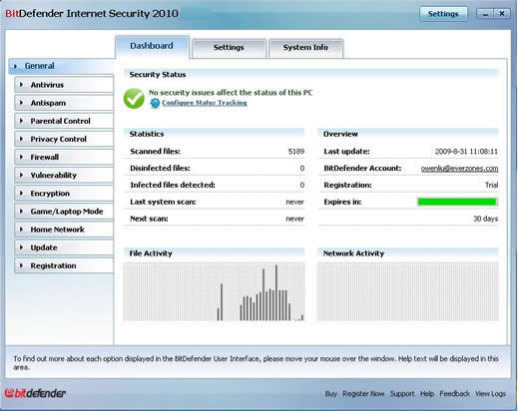
Task: Expand the Game/Laptop Mode arrow
Action: pyautogui.click(x=21, y=211)
